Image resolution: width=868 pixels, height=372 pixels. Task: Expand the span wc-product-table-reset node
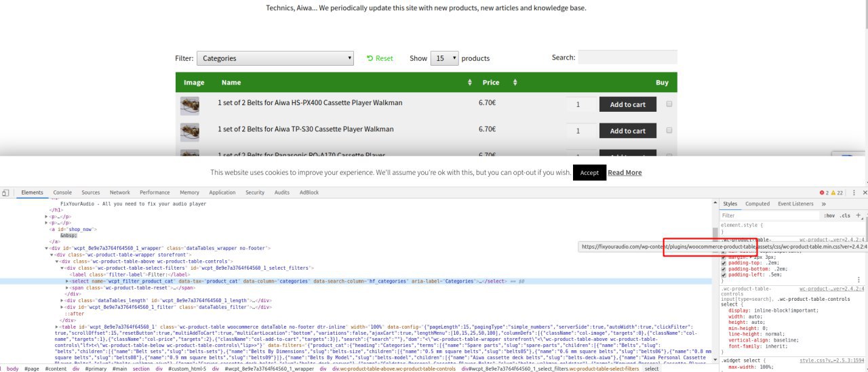click(x=67, y=287)
